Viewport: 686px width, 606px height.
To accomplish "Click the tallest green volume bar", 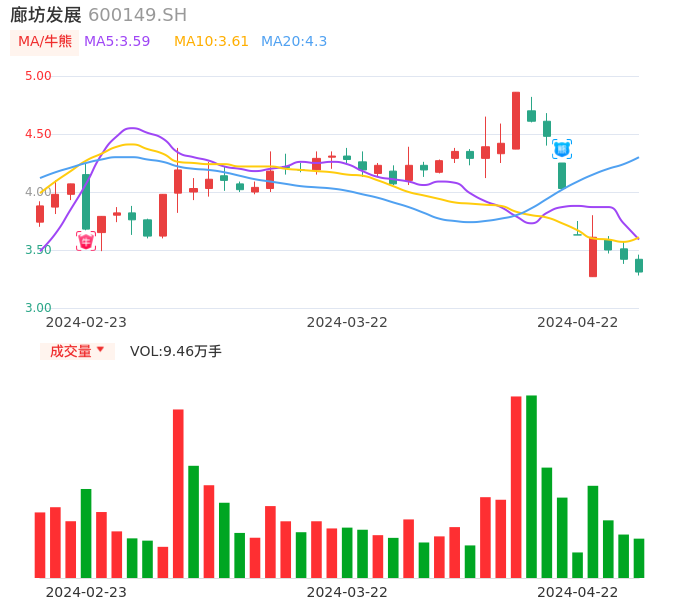I will pyautogui.click(x=531, y=486).
